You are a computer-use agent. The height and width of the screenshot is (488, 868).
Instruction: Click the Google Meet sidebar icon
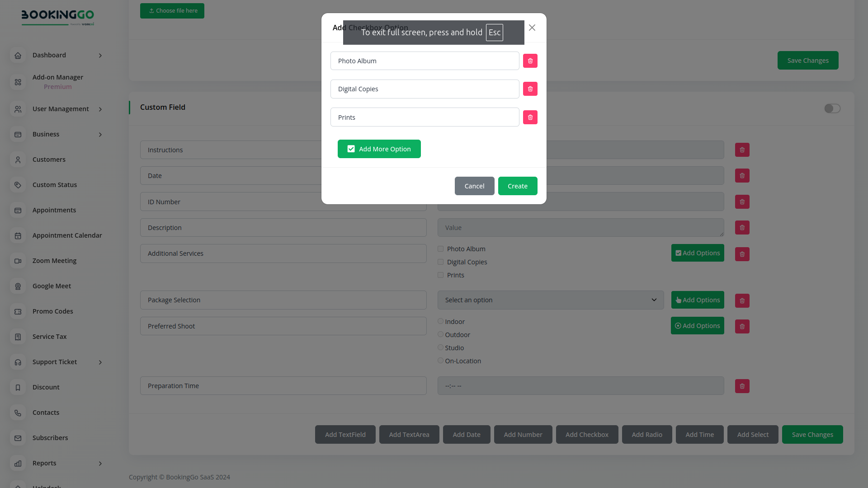tap(18, 286)
